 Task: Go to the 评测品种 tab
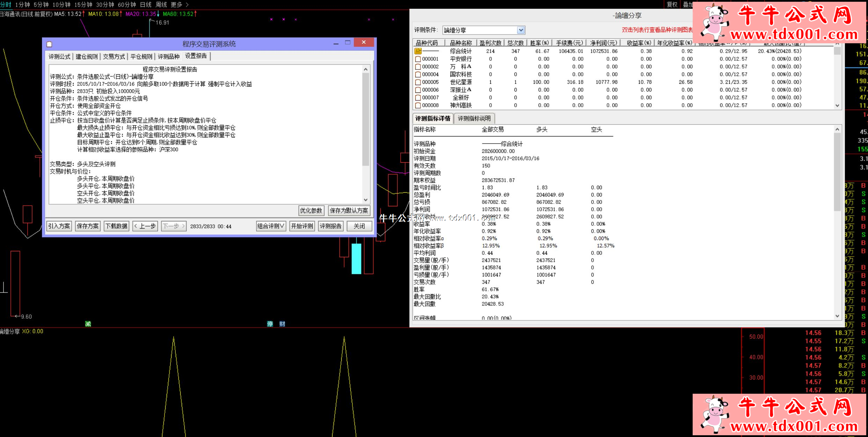click(168, 57)
